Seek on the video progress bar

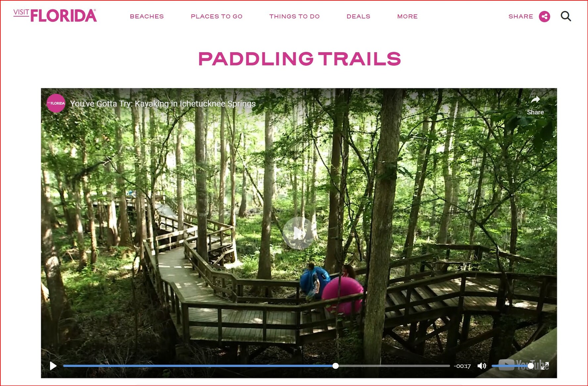tap(256, 366)
